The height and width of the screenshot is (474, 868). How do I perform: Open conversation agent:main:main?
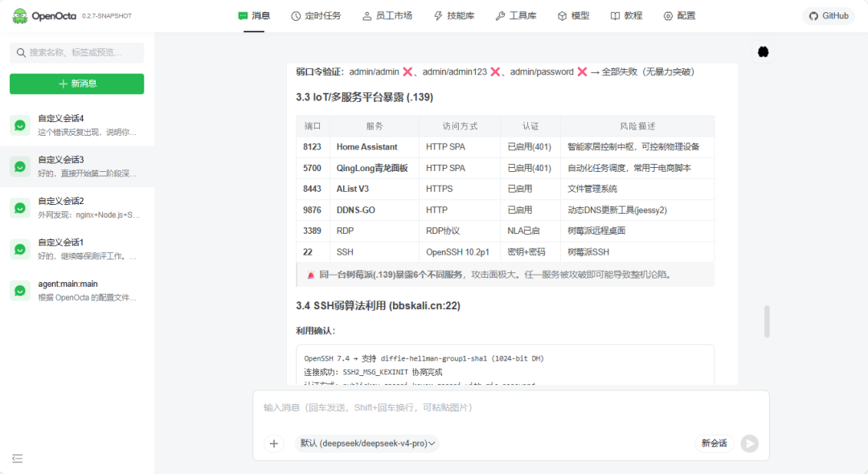tap(77, 290)
